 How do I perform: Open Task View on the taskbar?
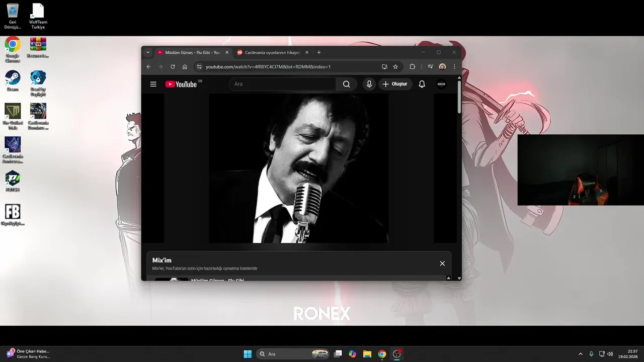click(x=338, y=354)
